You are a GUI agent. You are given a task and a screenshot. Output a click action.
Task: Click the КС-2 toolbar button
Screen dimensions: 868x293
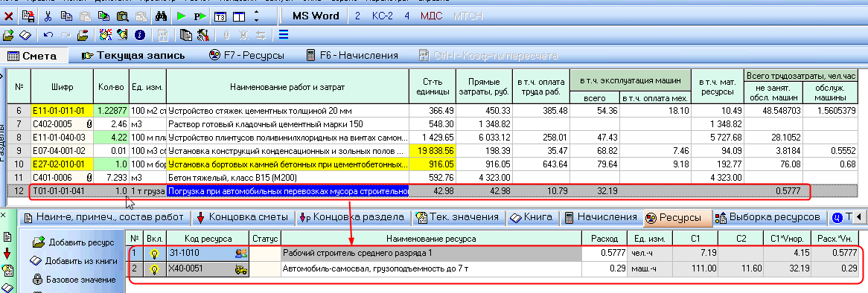(382, 16)
